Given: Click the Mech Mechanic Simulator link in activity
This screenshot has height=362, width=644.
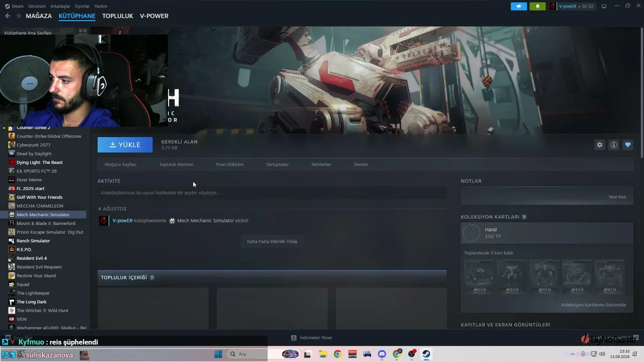Looking at the screenshot, I should point(205,221).
